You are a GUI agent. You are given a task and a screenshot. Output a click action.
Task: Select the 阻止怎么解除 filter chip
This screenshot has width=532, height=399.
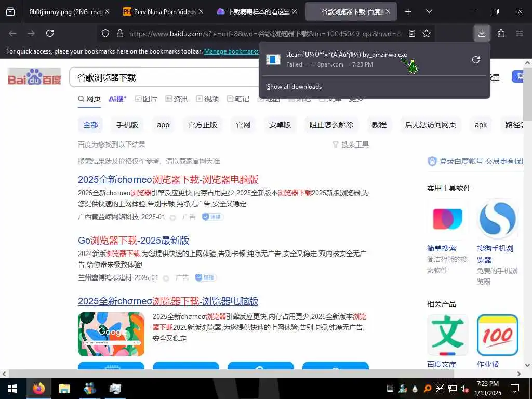click(x=331, y=125)
